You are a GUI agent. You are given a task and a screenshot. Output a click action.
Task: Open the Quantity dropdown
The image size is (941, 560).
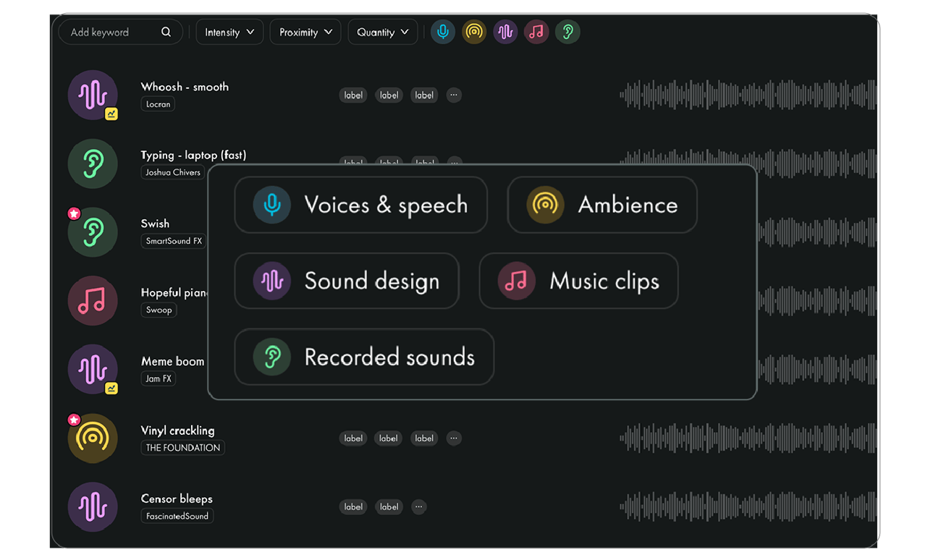click(x=383, y=32)
